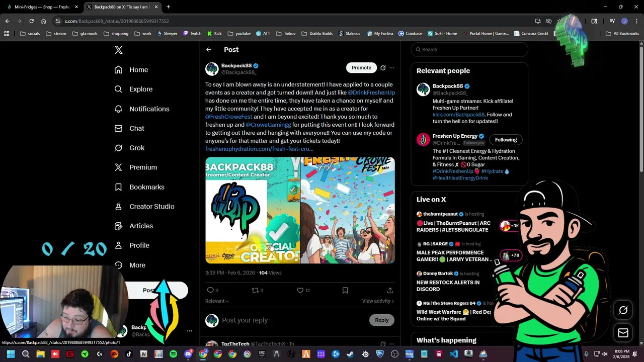Go back in the browser
The image size is (644, 362).
click(7, 21)
